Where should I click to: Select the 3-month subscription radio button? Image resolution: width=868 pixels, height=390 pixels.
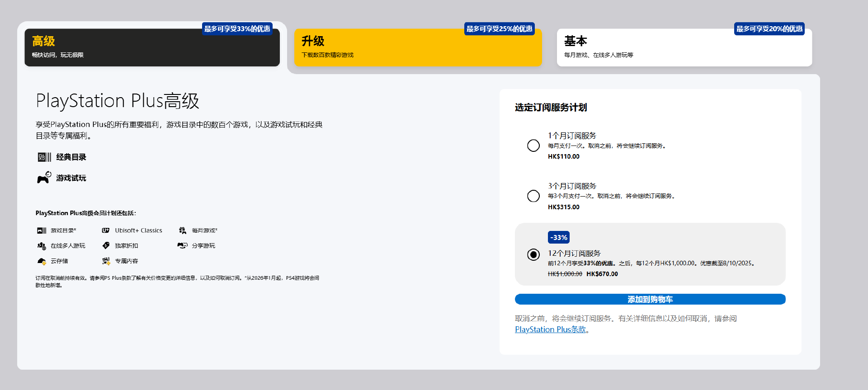[533, 196]
